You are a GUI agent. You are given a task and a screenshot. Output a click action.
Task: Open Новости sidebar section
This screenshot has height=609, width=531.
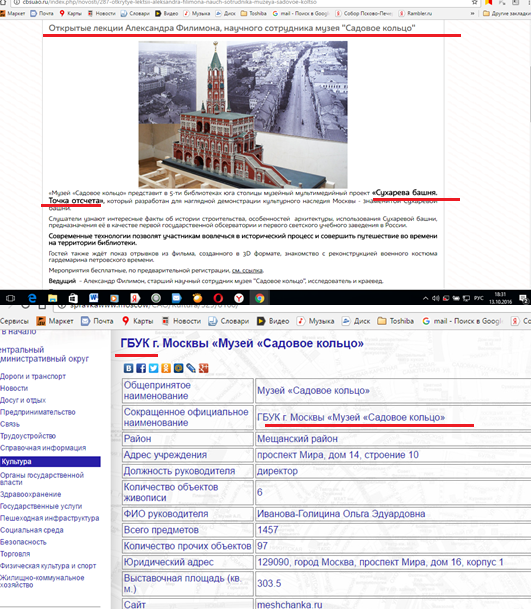pos(14,388)
